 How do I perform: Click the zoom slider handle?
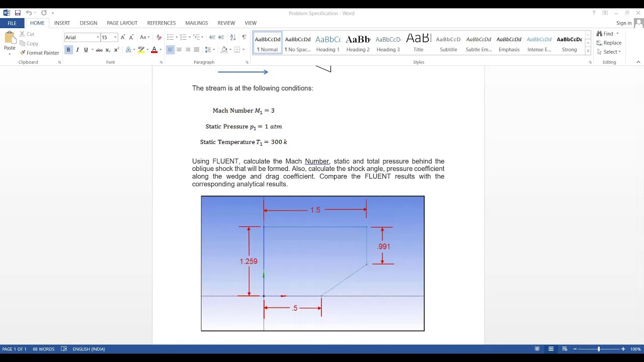599,349
